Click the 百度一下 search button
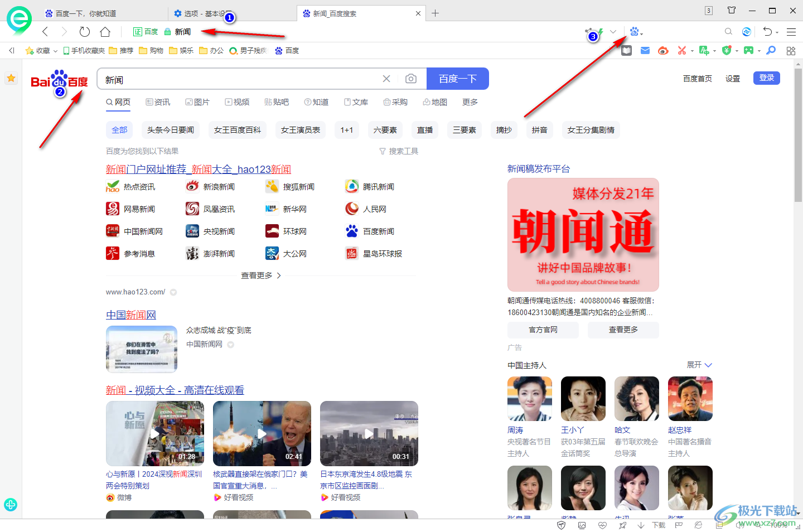 click(x=458, y=79)
